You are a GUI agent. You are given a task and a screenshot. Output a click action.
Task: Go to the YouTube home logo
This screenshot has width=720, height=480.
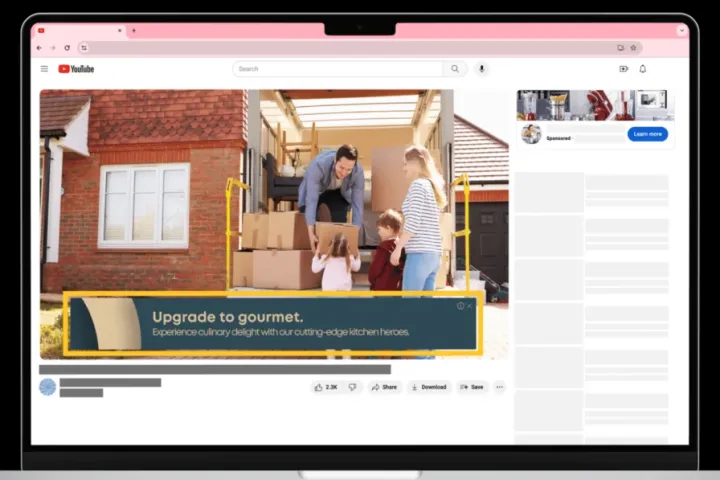coord(76,69)
